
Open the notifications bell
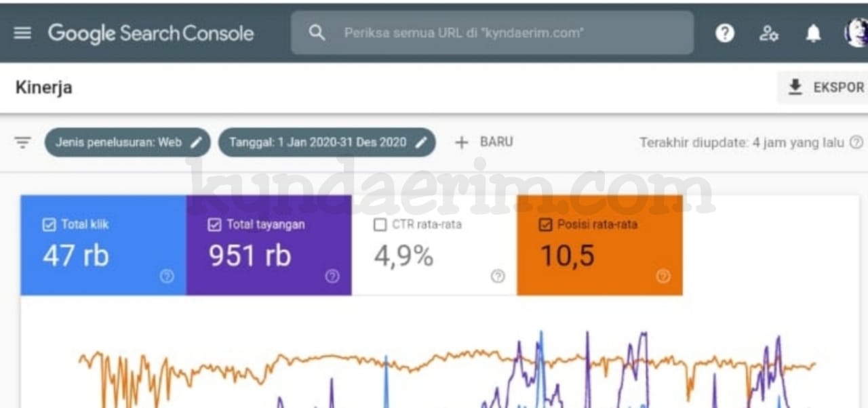click(813, 33)
